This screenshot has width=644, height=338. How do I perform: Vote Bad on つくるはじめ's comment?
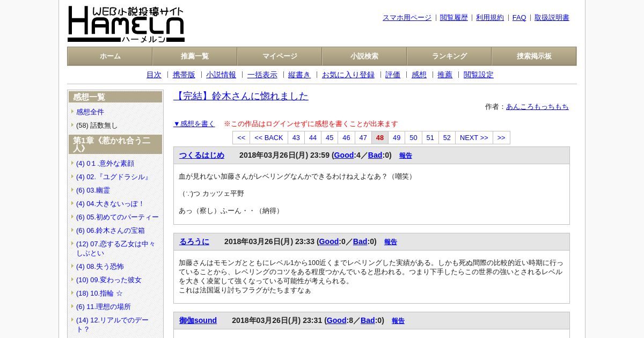pyautogui.click(x=375, y=156)
